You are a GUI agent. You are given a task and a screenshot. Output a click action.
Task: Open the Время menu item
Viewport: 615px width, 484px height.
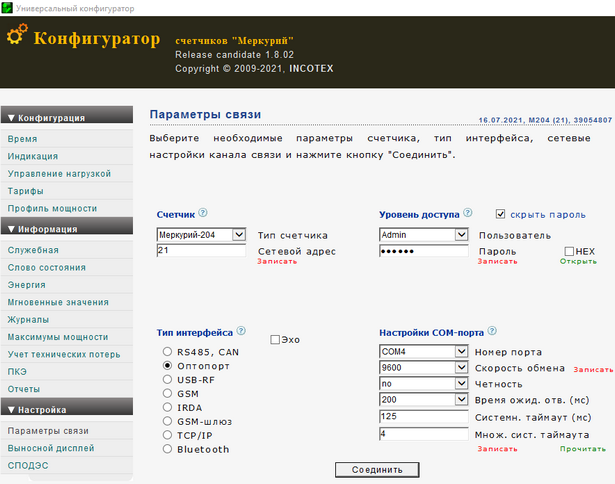coord(67,139)
